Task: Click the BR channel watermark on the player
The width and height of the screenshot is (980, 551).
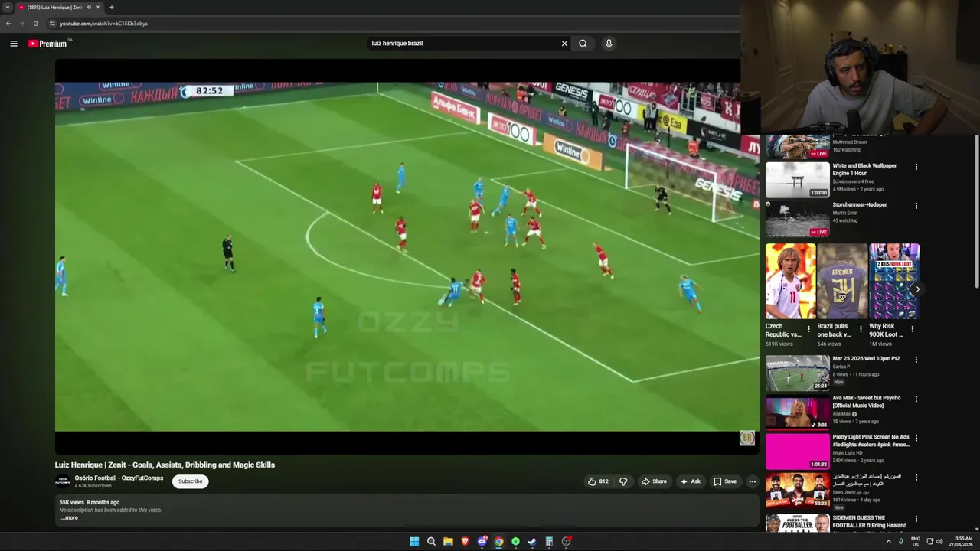Action: 746,438
